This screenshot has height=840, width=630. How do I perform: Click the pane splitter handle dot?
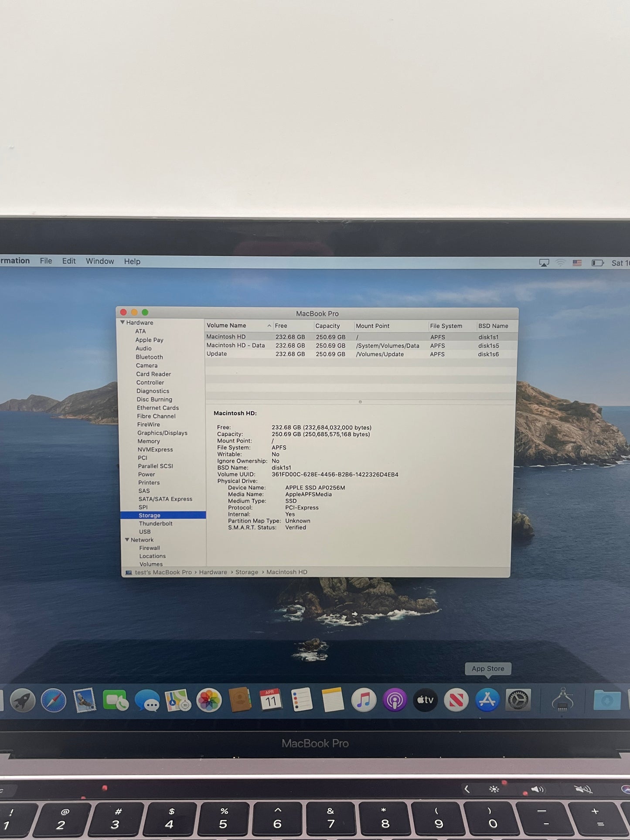click(360, 402)
